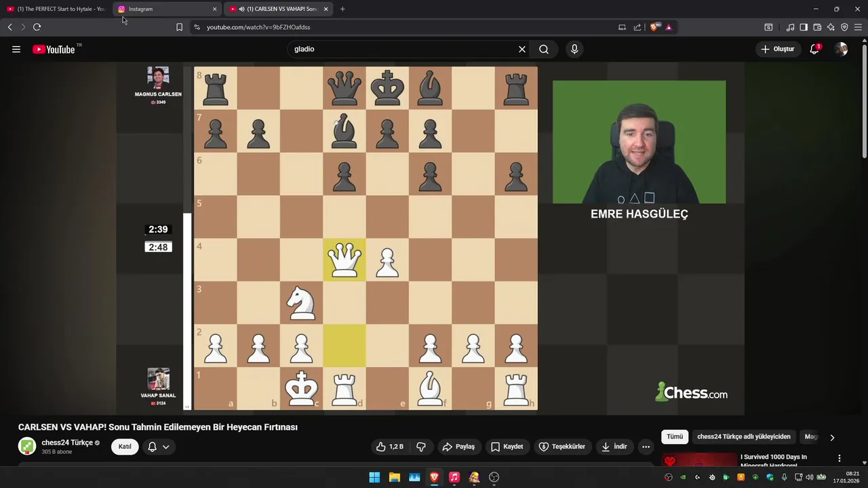868x488 pixels.
Task: Open the volume icon in the system tray
Action: click(x=809, y=477)
